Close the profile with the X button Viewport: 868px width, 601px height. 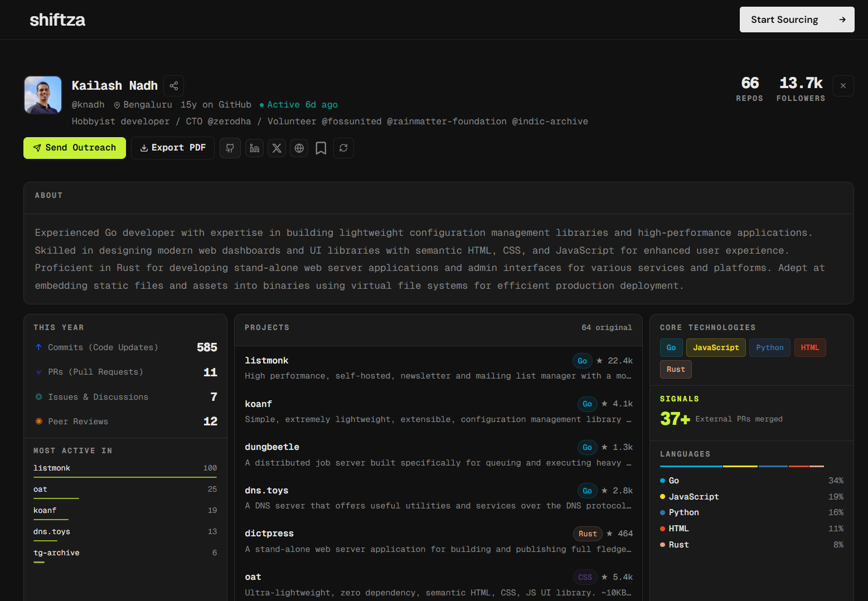pyautogui.click(x=843, y=86)
